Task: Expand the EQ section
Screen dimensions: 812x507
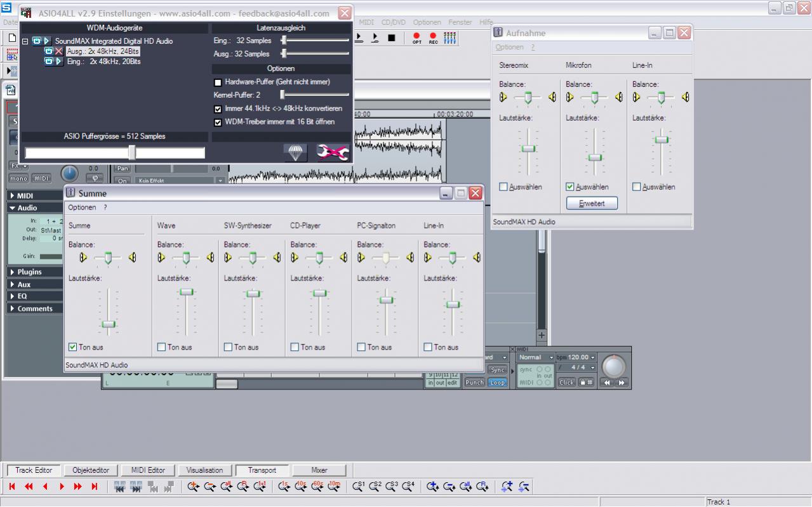Action: 12,296
